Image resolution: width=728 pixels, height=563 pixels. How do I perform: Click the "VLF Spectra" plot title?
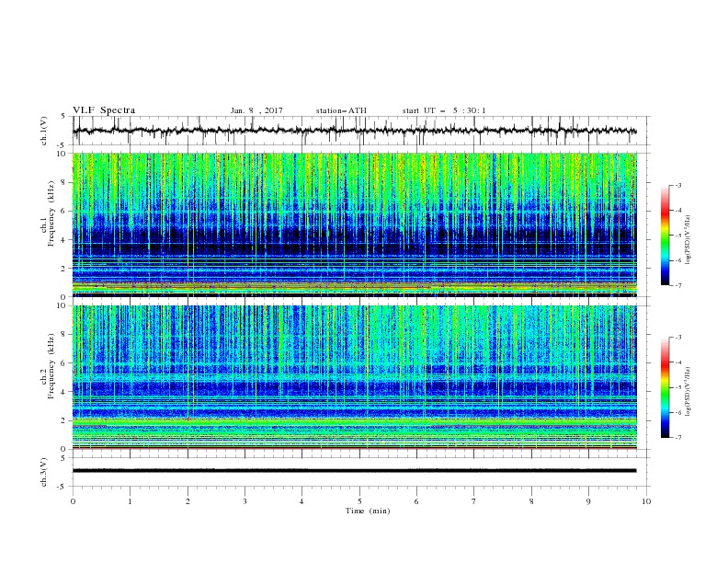[x=104, y=110]
